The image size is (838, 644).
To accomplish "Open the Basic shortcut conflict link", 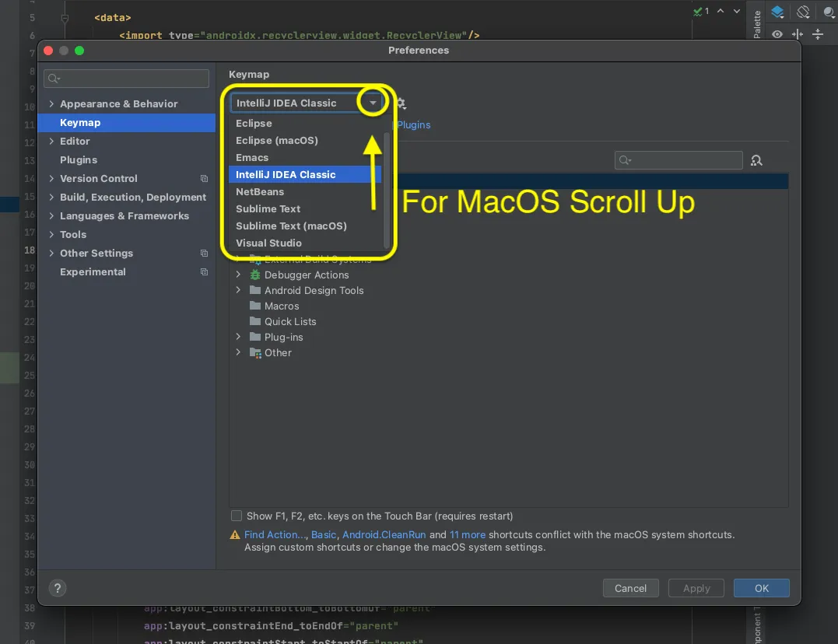I will point(324,534).
